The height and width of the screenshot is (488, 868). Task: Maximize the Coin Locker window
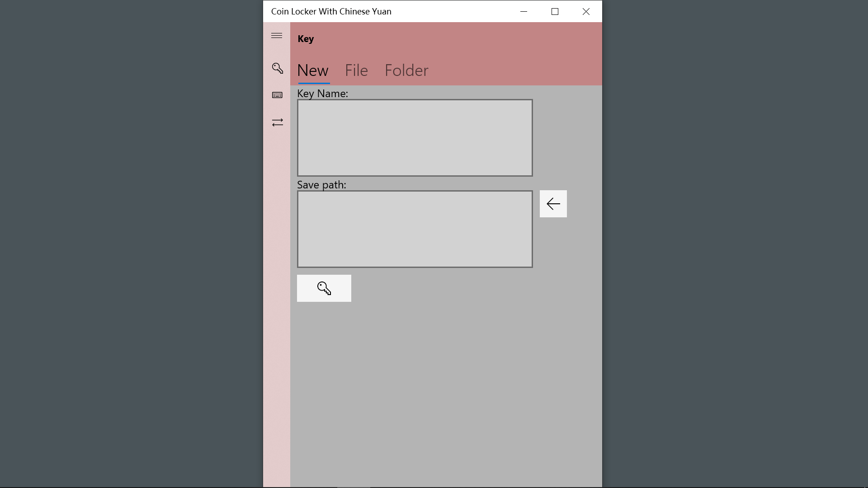click(x=555, y=12)
